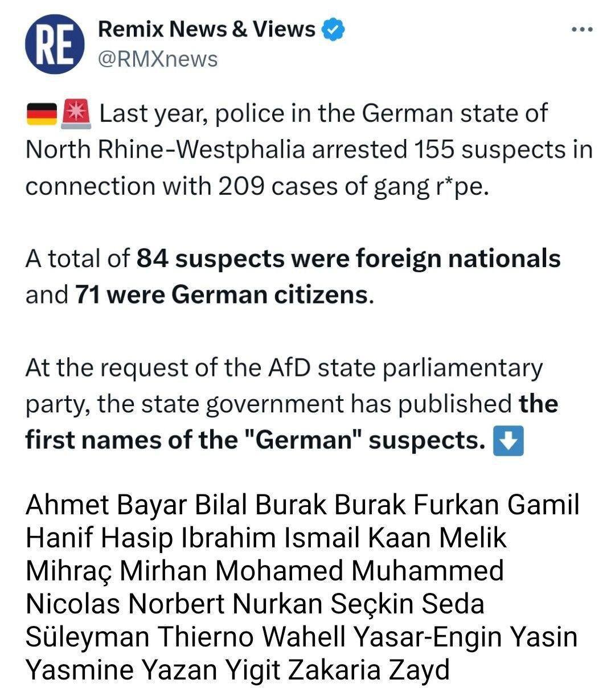Click the red siren emoji
Screen dimensions: 615x700
76,113
